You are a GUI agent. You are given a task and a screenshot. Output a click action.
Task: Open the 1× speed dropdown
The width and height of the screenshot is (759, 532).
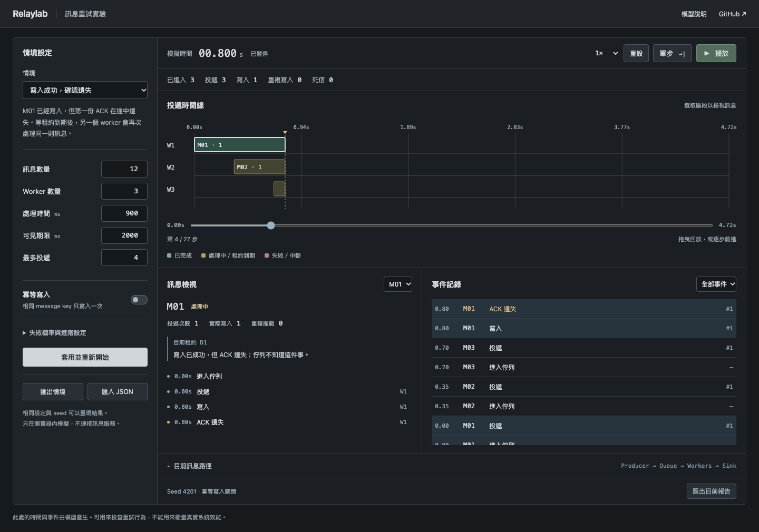(606, 53)
